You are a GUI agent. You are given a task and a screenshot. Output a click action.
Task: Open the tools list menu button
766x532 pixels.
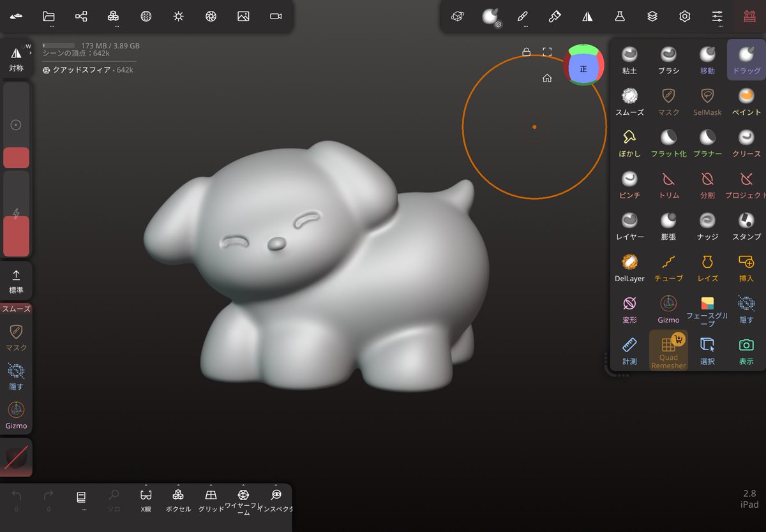tap(749, 17)
